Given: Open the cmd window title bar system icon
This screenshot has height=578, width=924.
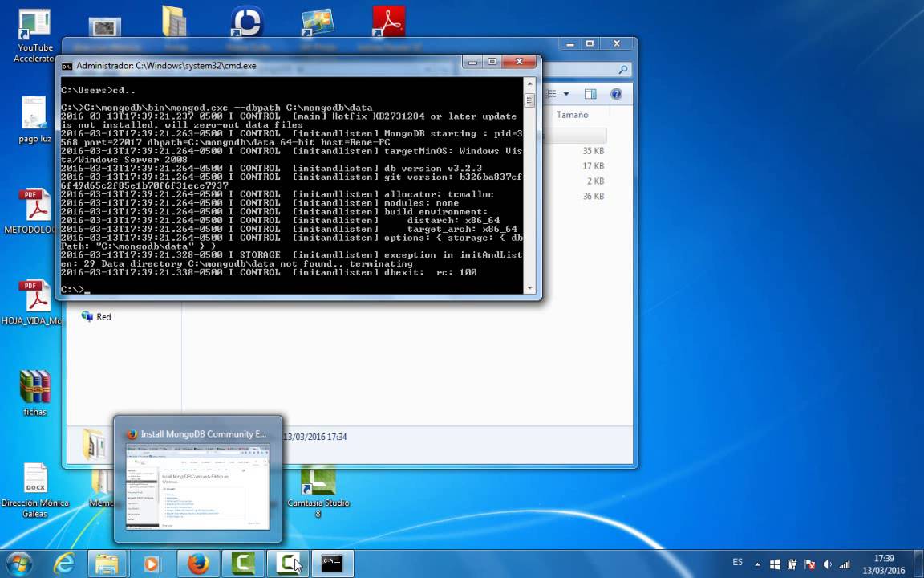Looking at the screenshot, I should (67, 66).
